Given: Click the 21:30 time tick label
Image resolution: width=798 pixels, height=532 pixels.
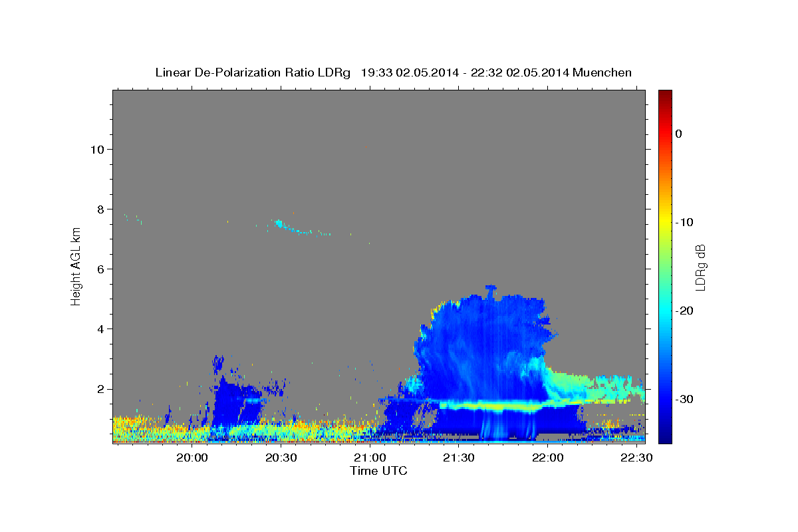Looking at the screenshot, I should [x=459, y=458].
